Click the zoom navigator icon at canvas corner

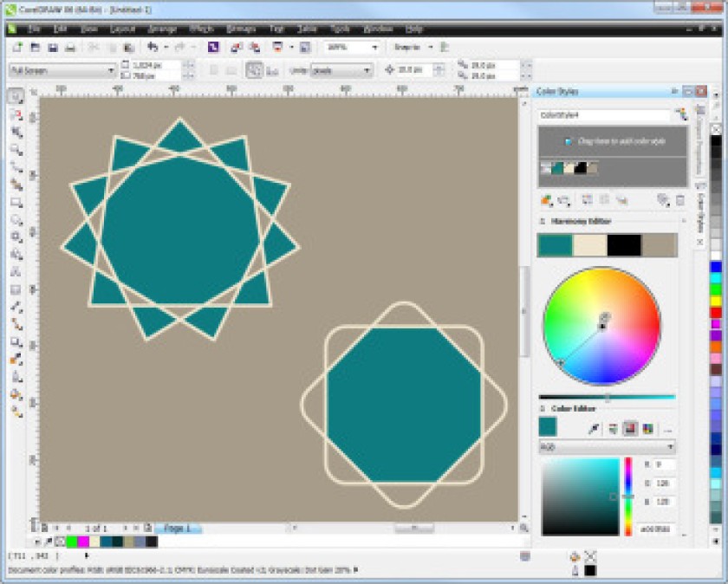click(x=524, y=528)
